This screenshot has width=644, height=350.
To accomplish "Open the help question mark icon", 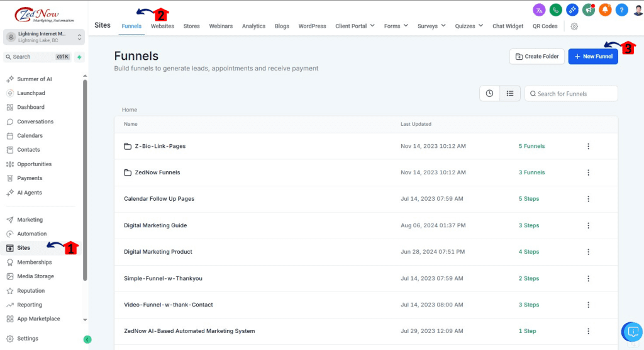I will (622, 10).
